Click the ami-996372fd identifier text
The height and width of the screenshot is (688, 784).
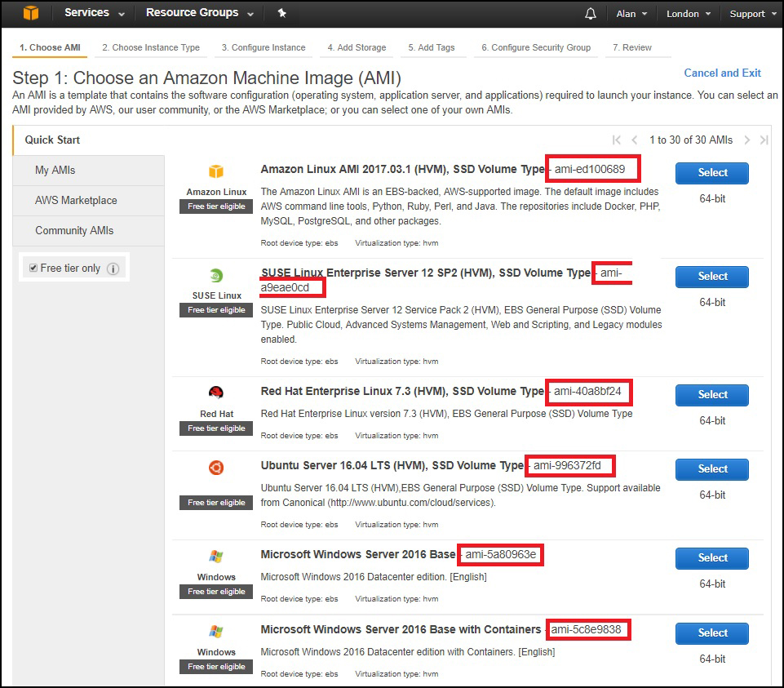[567, 465]
